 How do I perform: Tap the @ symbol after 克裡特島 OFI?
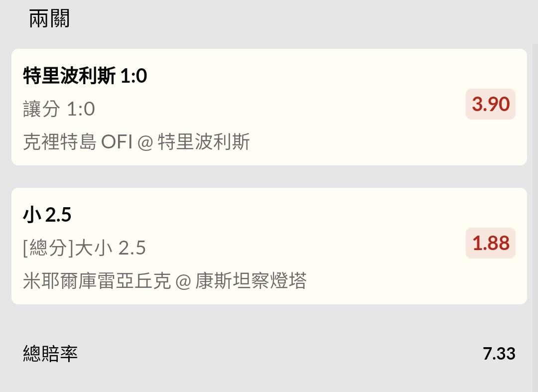pos(144,142)
